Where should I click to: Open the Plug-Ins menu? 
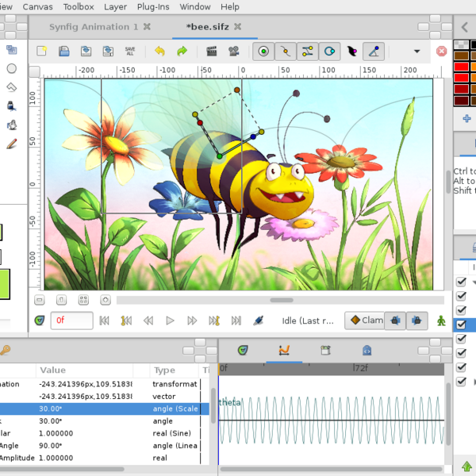153,6
